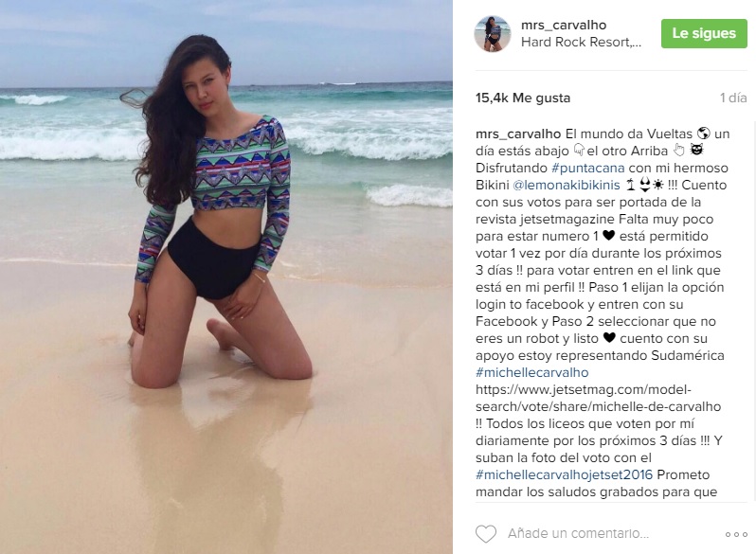The height and width of the screenshot is (554, 756).
Task: Click the sun emoji before Cuento
Action: pos(658,185)
